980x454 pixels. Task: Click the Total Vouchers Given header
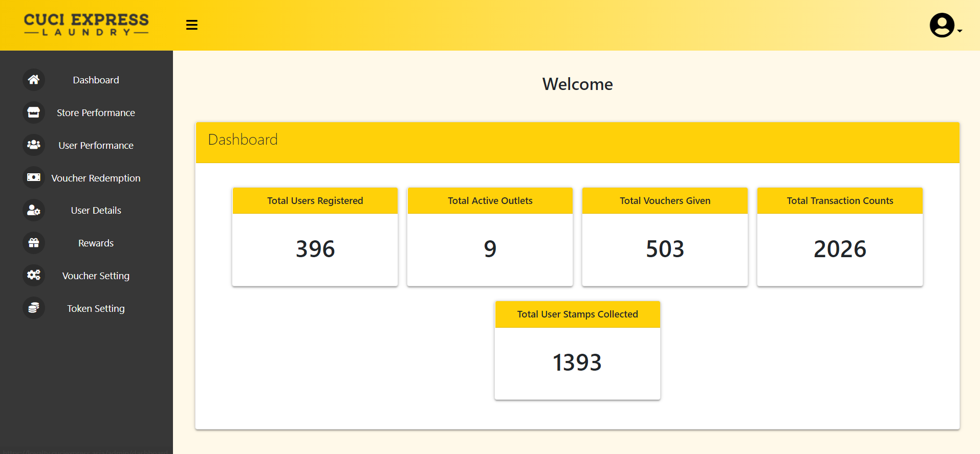(665, 201)
